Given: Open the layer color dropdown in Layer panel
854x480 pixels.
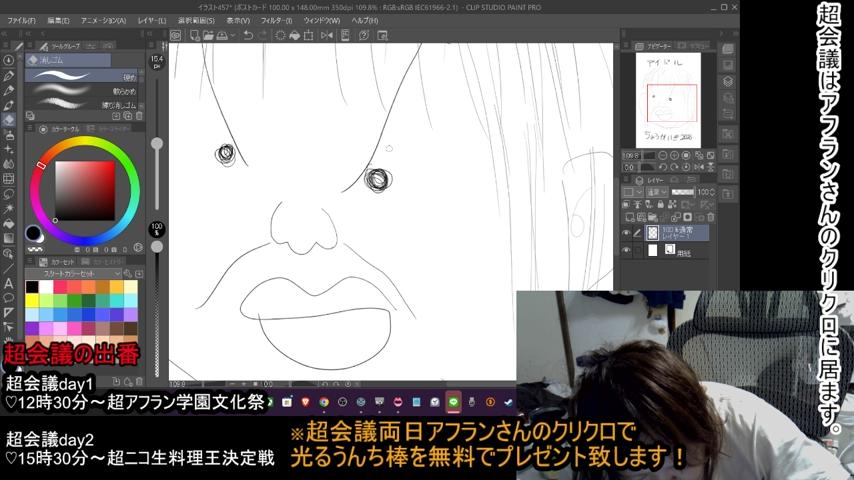Looking at the screenshot, I should (631, 192).
